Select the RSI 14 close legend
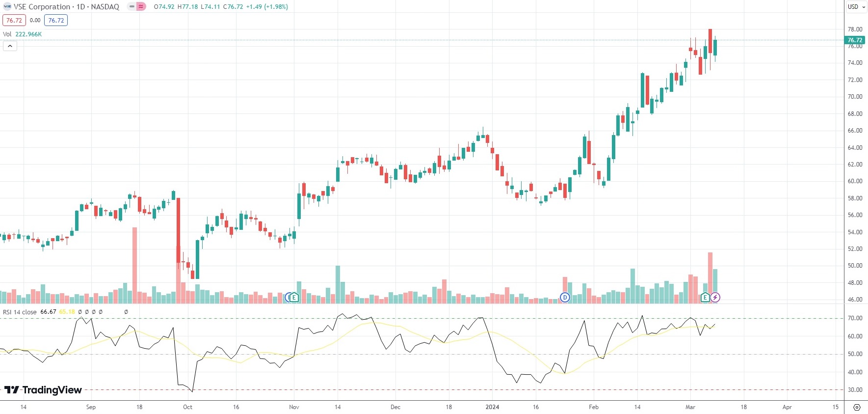Viewport: 868px width, 414px height. [20, 312]
